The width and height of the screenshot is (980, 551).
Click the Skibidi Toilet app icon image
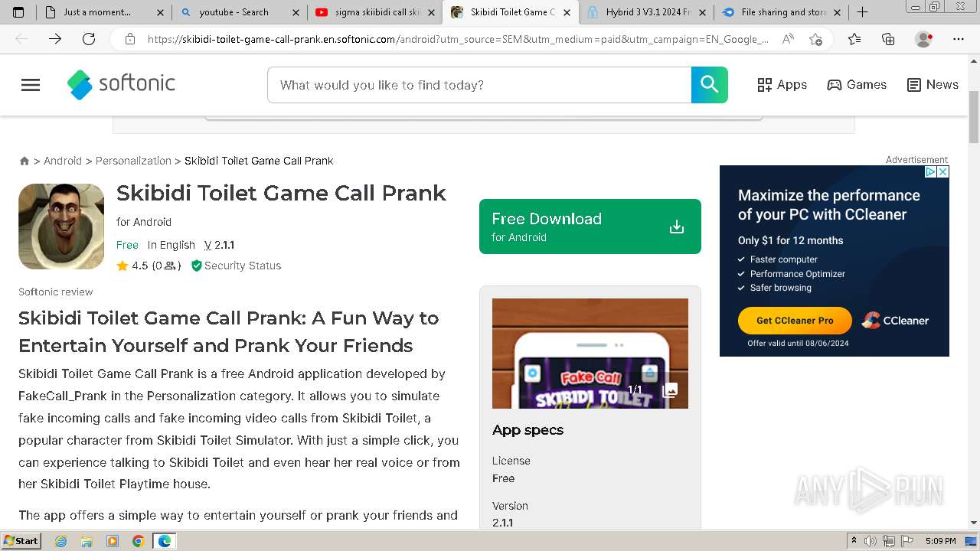tap(61, 227)
